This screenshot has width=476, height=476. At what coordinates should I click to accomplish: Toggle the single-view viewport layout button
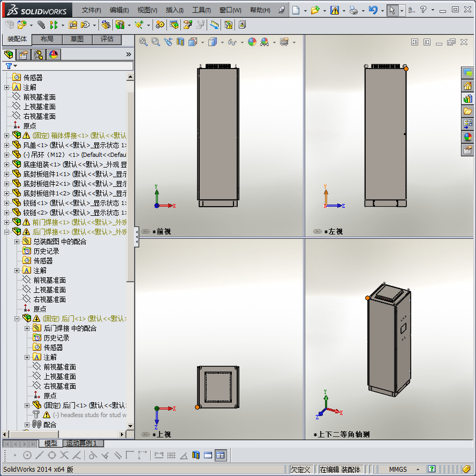[208, 455]
